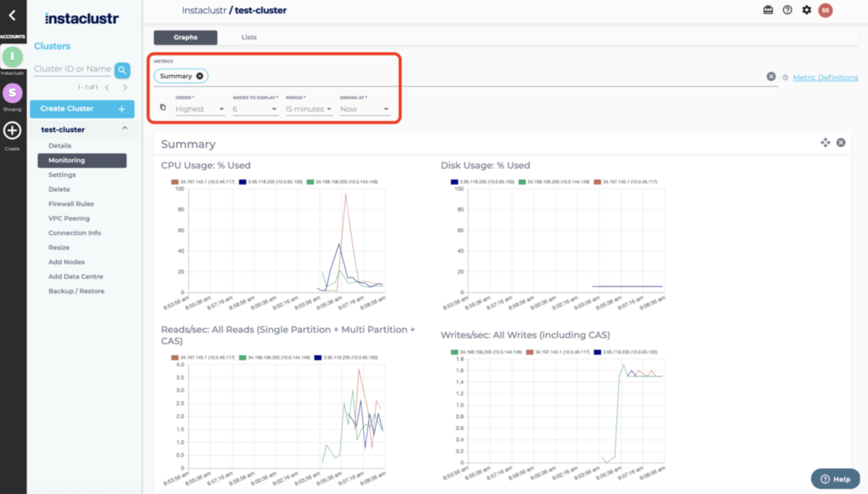Clear all metrics with the X icon
Image resolution: width=868 pixels, height=494 pixels.
coord(771,77)
